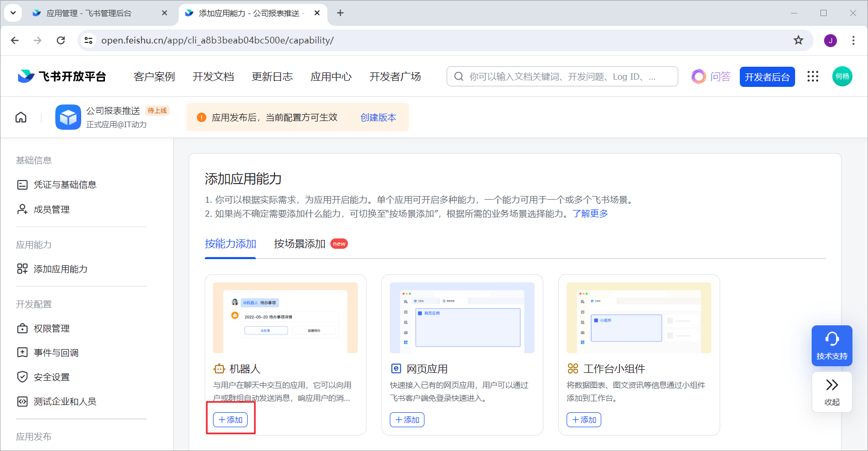Click 添加 button under 机器人

pos(231,419)
